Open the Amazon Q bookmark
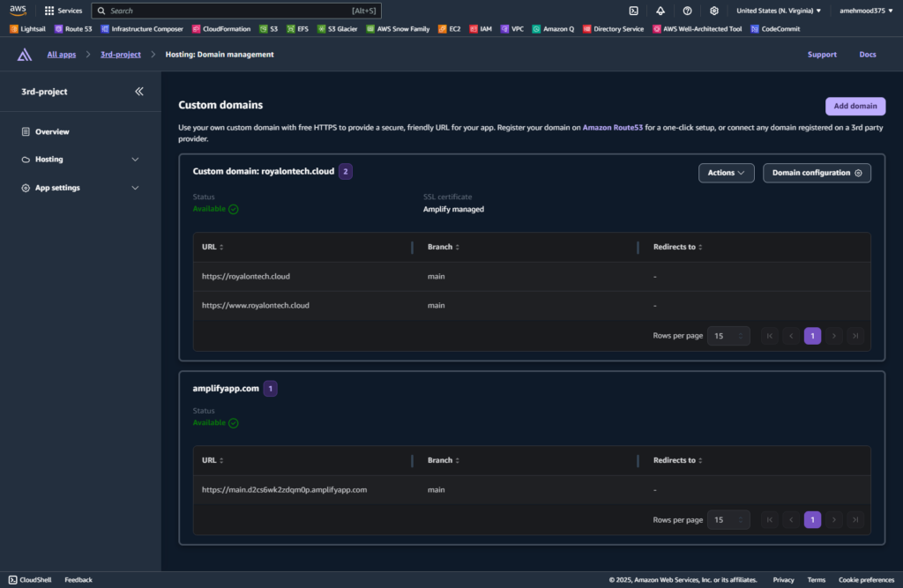 pos(553,29)
